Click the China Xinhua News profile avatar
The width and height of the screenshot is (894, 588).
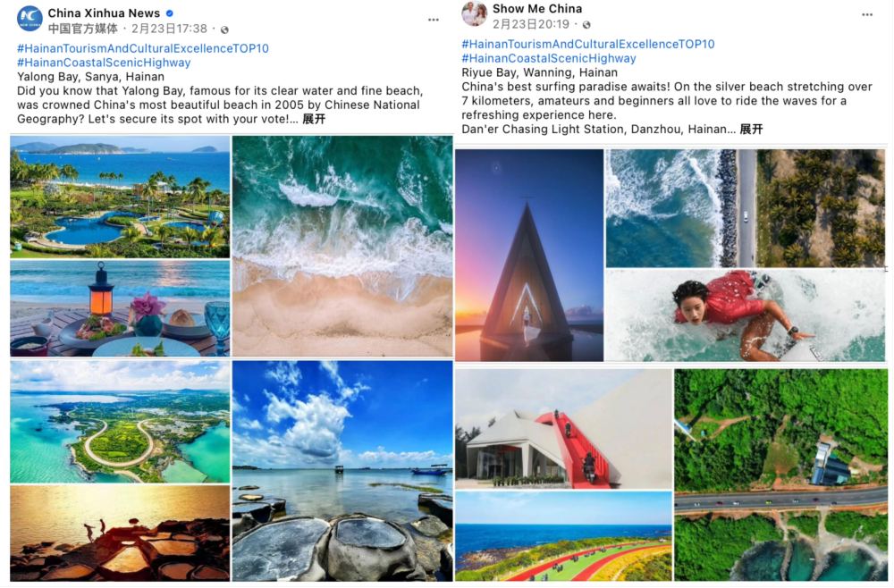pos(30,19)
